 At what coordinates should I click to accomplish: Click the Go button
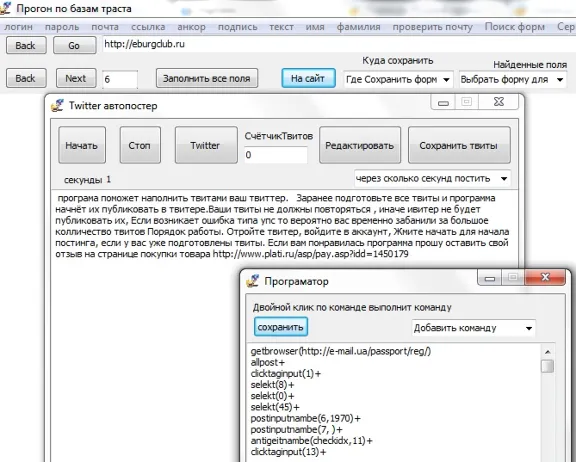(x=75, y=46)
